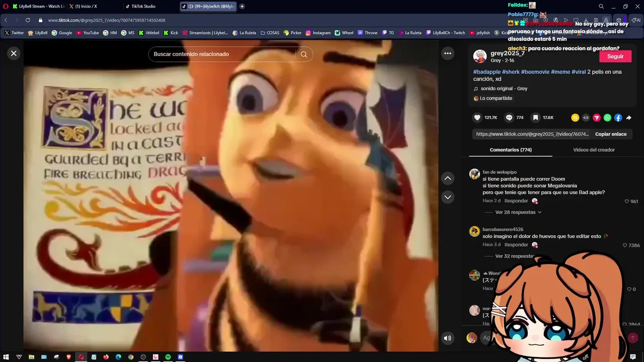Reload the page with refresh icon
The image size is (644, 362).
pyautogui.click(x=27, y=20)
